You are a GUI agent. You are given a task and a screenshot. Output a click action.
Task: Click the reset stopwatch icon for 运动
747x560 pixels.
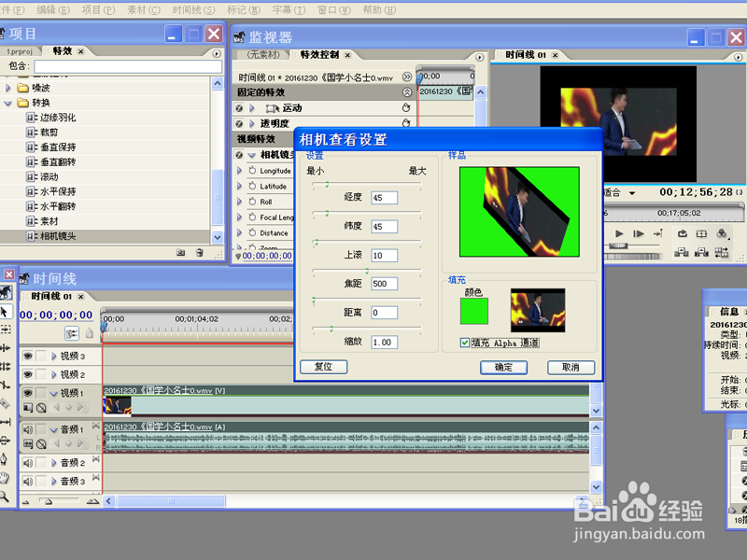(406, 107)
